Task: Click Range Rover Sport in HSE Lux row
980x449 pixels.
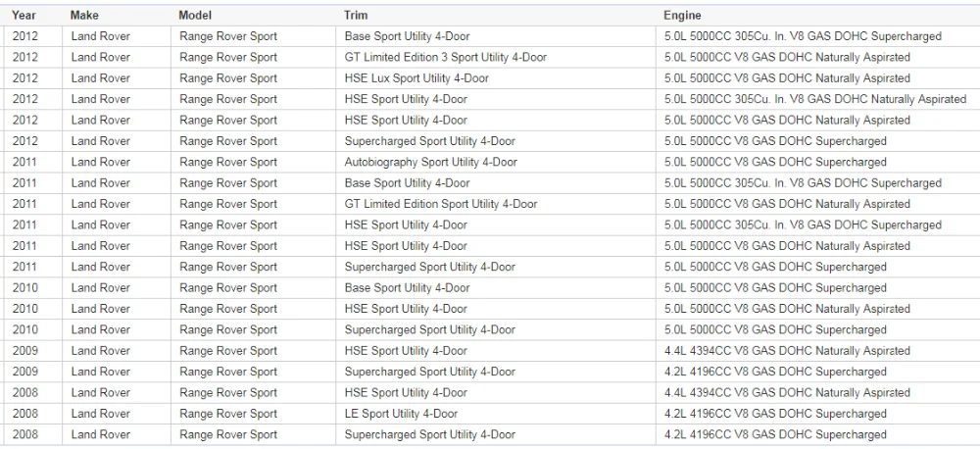Action: coord(228,78)
